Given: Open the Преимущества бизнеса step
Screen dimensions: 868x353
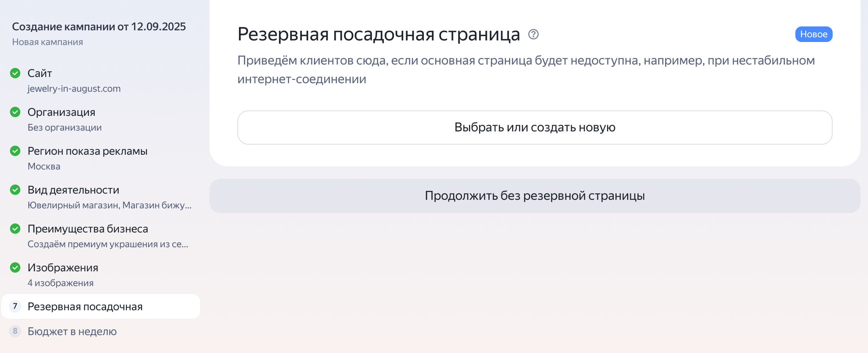Looking at the screenshot, I should [x=101, y=236].
